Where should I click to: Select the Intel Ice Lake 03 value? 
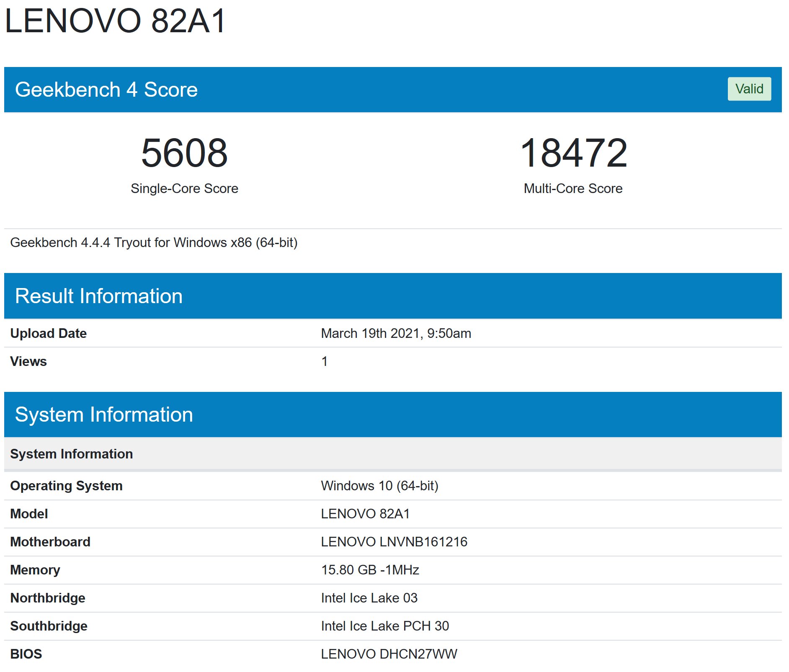pos(369,598)
